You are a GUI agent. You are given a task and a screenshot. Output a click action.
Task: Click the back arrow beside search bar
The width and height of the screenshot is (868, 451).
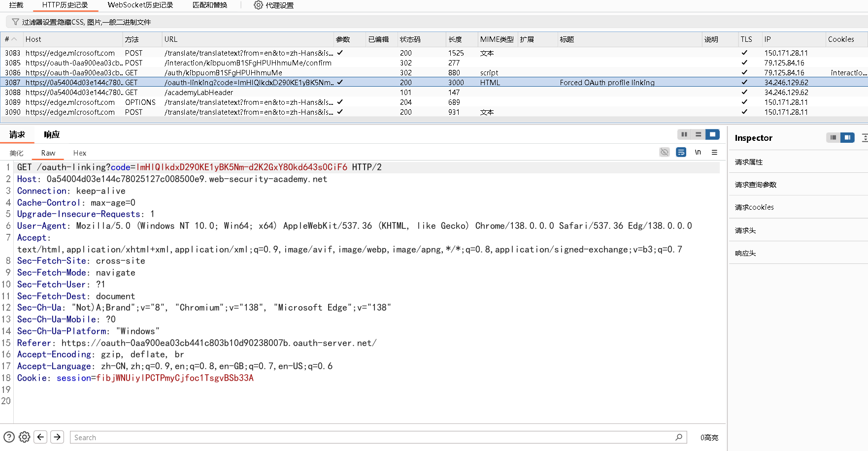point(40,437)
